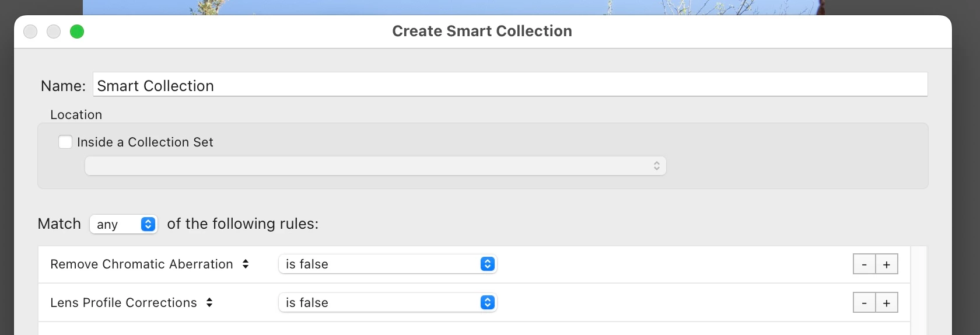Open the is false dropdown for Chromatic Aberration
This screenshot has height=335, width=980.
click(388, 264)
